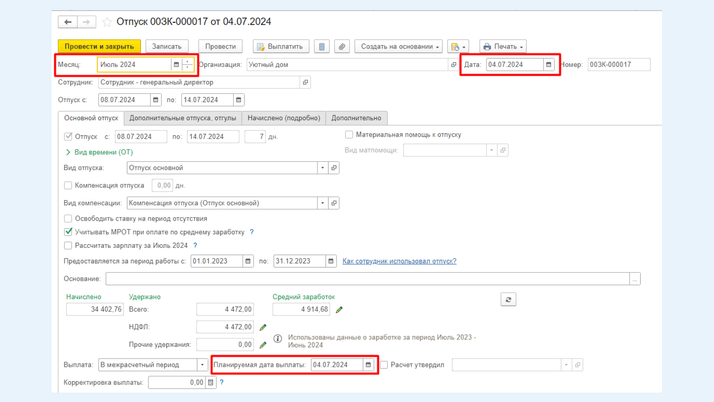714x402 pixels.
Task: Open the Вид компенсации dropdown list
Action: click(x=322, y=203)
